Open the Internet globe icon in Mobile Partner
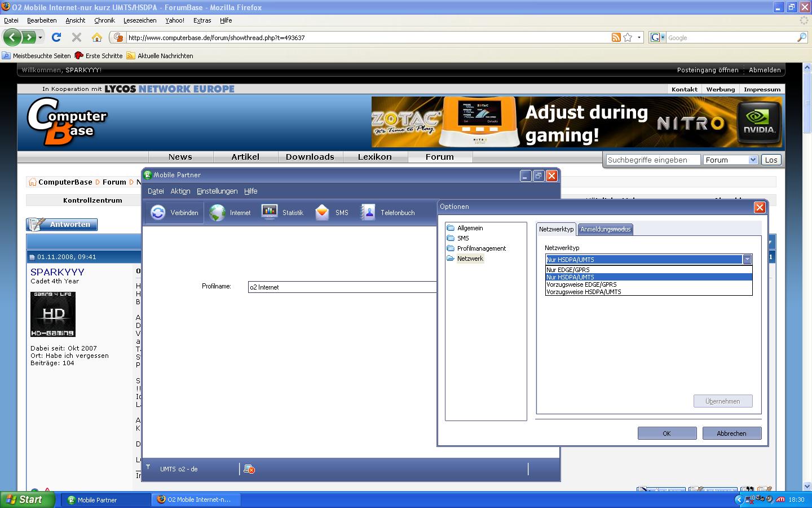The height and width of the screenshot is (508, 812). 217,212
